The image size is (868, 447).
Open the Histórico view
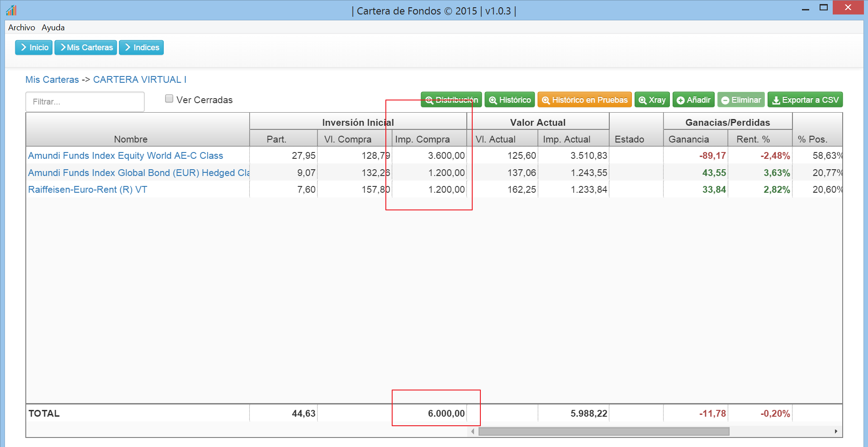(x=510, y=100)
